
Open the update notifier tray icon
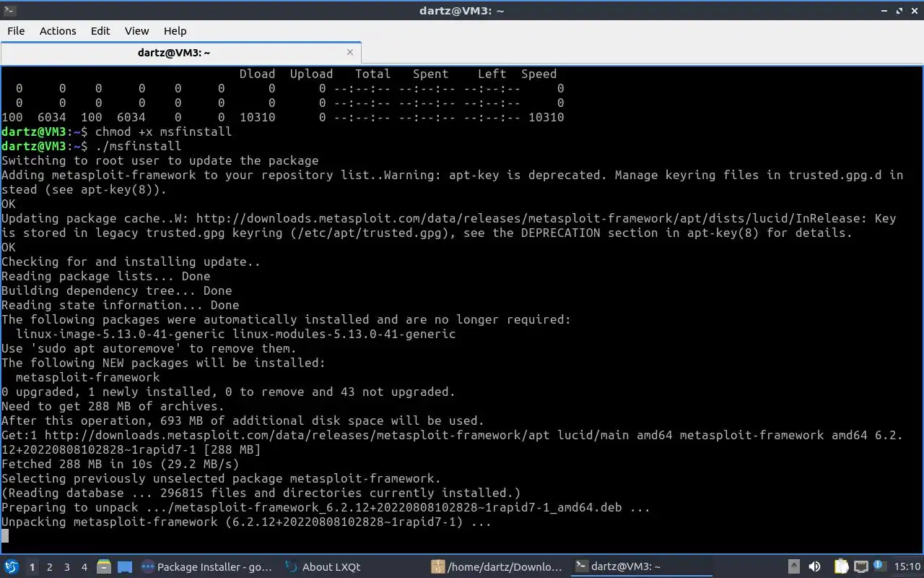pyautogui.click(x=879, y=566)
